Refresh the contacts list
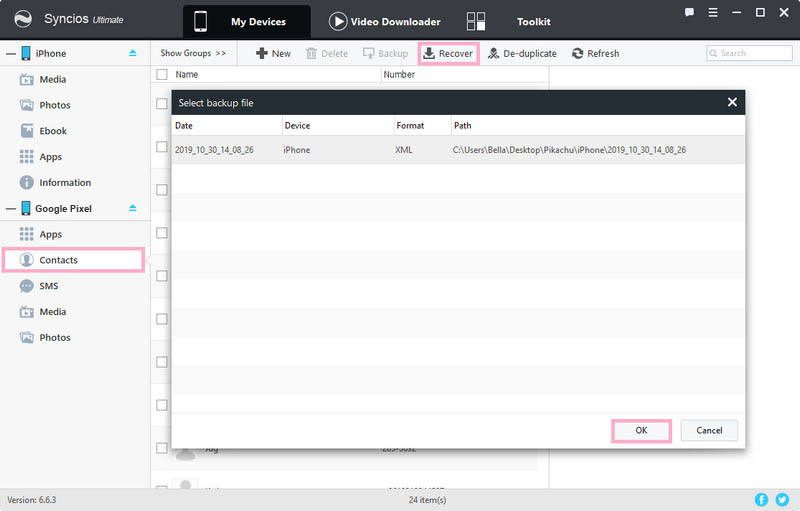Viewport: 800px width, 511px height. (595, 54)
